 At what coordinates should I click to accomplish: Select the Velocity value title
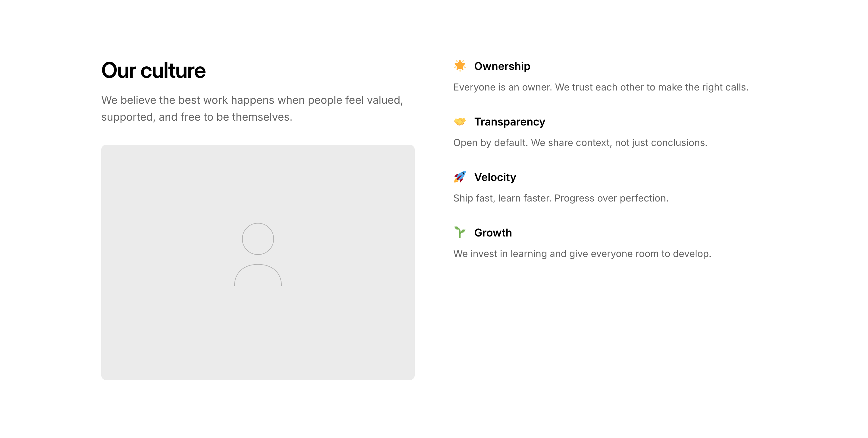(495, 177)
